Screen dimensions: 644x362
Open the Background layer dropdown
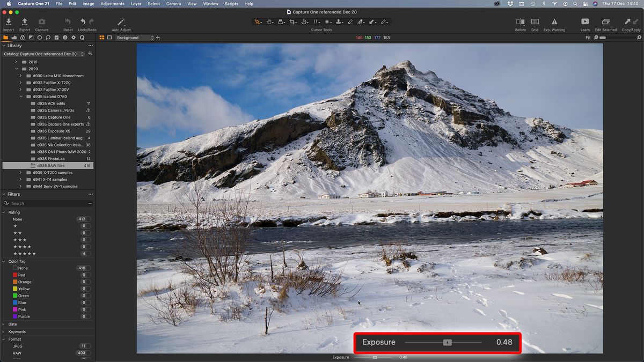134,38
